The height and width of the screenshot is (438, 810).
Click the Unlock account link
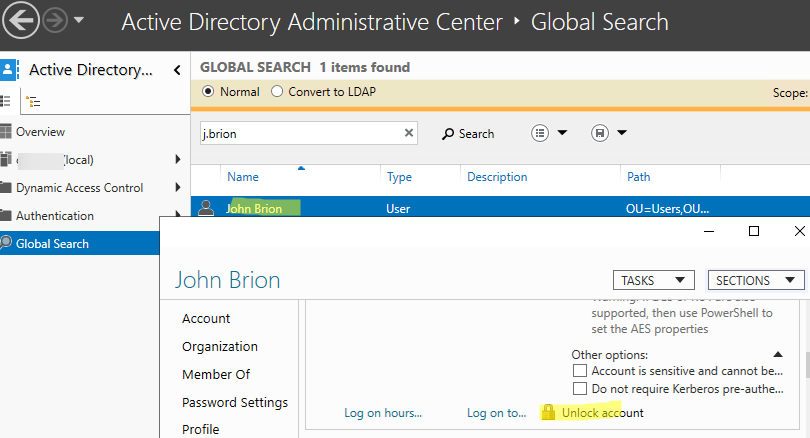[x=602, y=413]
